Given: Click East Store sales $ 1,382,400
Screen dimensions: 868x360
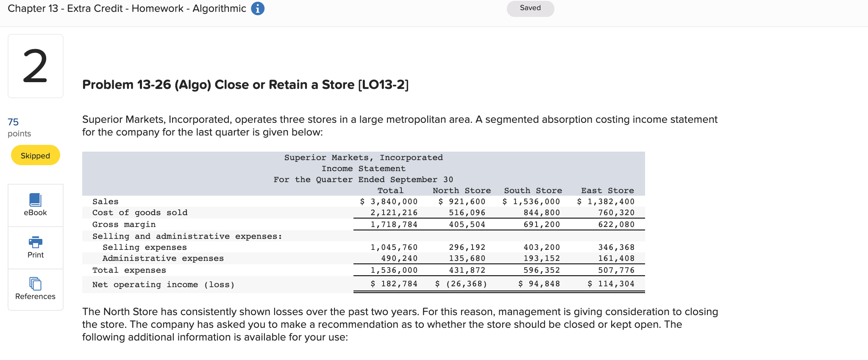Looking at the screenshot, I should coord(606,202).
